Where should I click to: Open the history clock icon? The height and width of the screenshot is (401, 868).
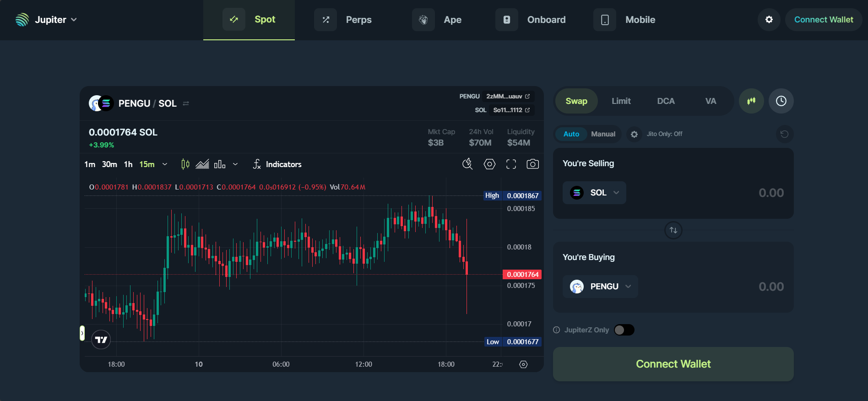click(781, 101)
